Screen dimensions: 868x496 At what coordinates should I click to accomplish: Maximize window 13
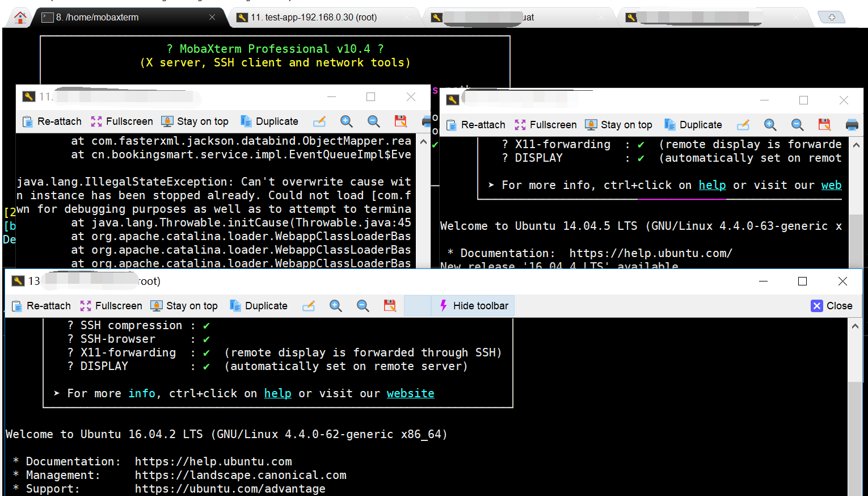[802, 281]
